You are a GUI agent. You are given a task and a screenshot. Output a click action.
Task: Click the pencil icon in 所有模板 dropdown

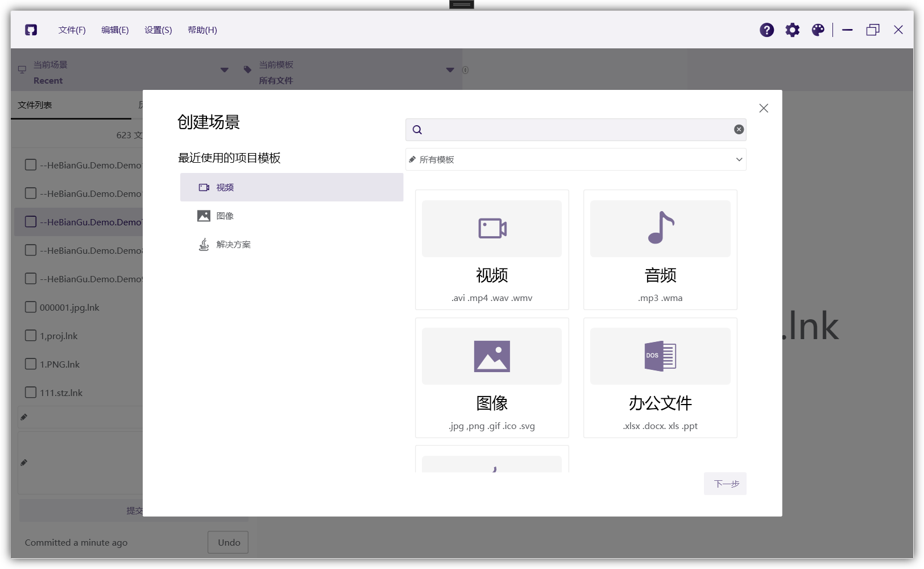tap(412, 159)
